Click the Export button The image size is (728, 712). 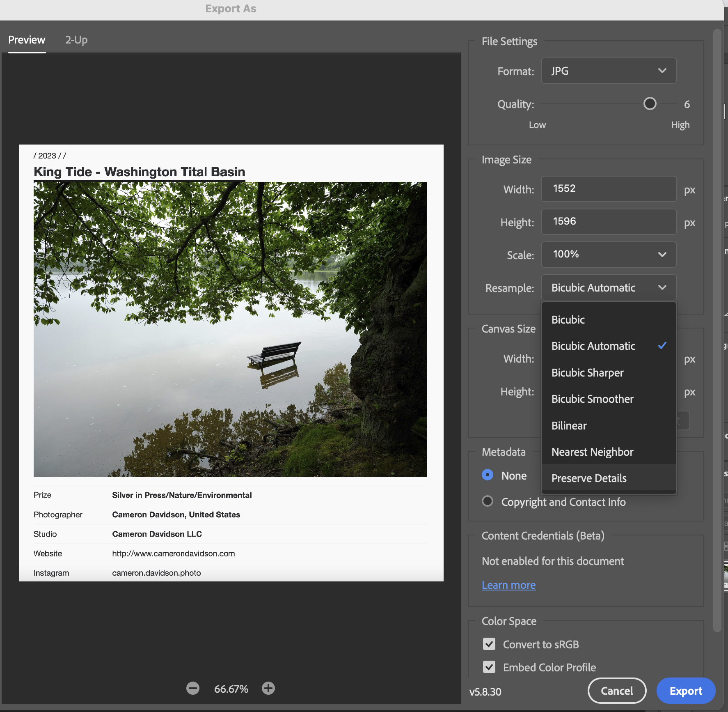pos(686,691)
